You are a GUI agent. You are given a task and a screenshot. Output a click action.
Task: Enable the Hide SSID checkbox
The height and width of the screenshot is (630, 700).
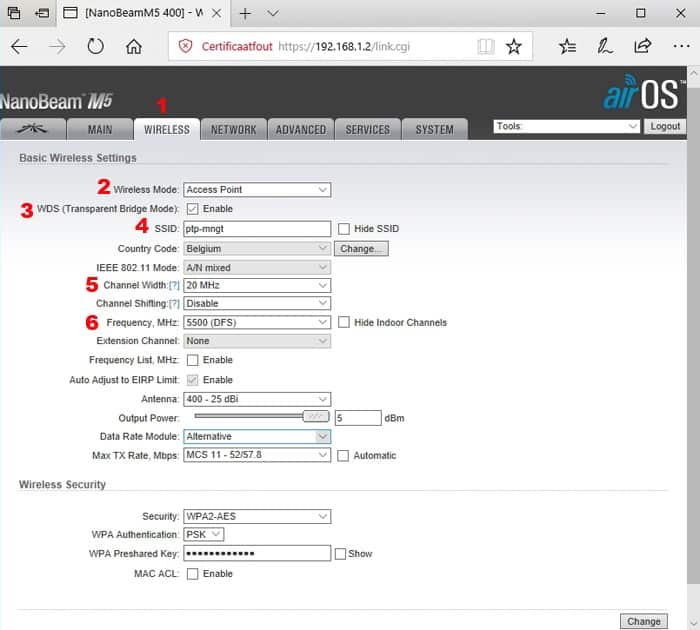tap(344, 229)
